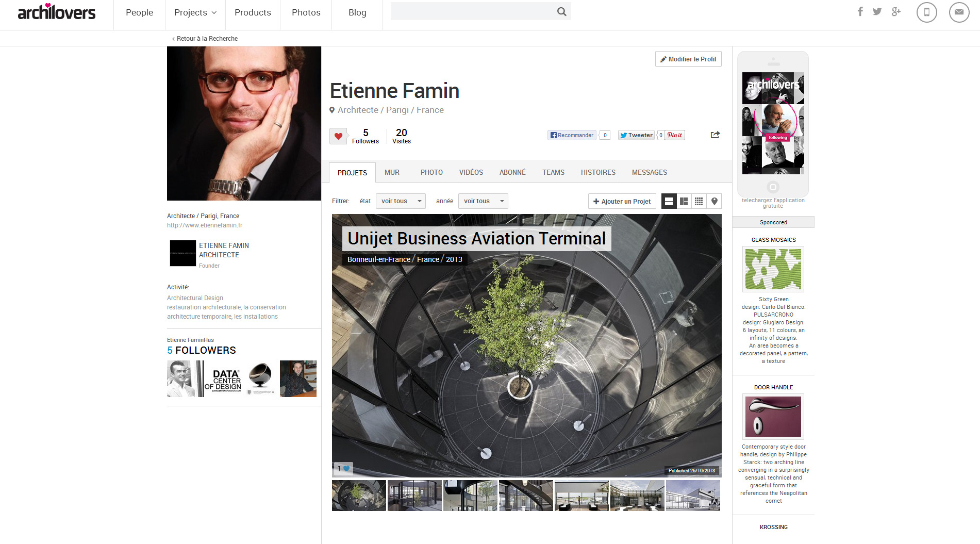Switch to grid view
980x544 pixels.
699,201
